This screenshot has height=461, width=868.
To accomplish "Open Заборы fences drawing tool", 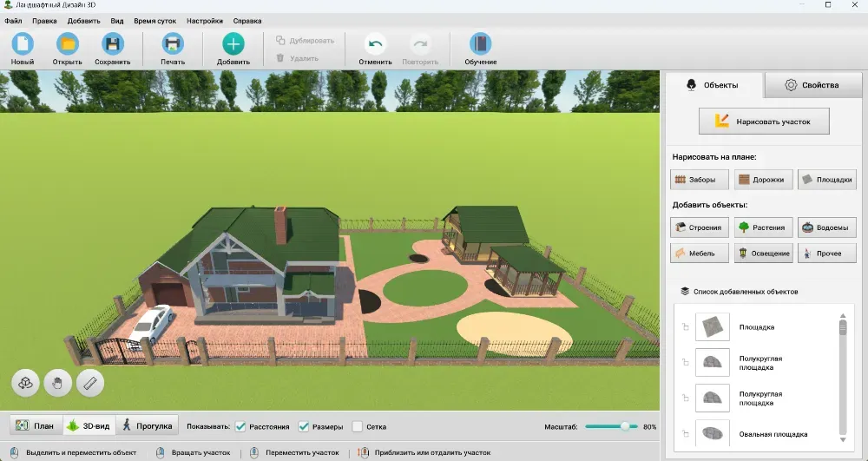I will point(699,180).
